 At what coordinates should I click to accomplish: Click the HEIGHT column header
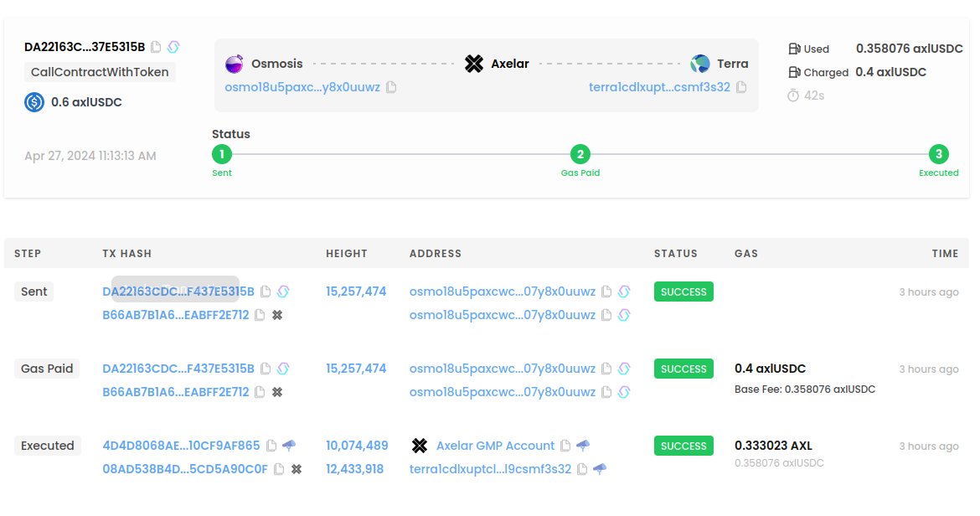click(x=347, y=254)
